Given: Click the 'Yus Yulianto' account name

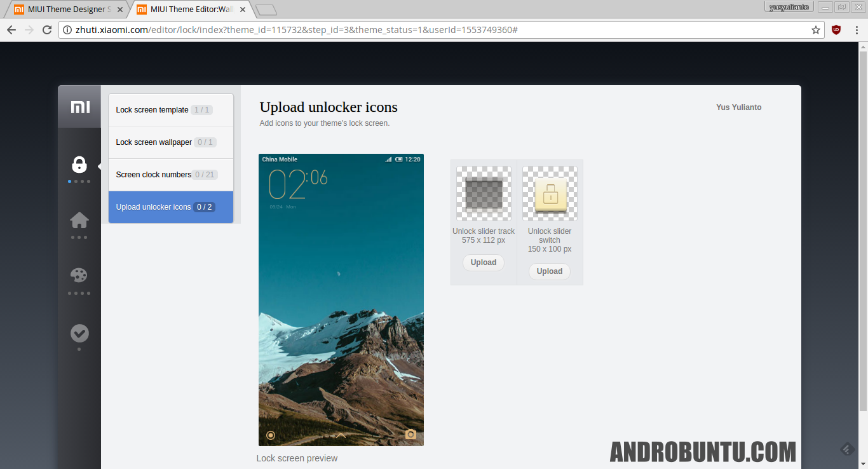Looking at the screenshot, I should point(738,107).
